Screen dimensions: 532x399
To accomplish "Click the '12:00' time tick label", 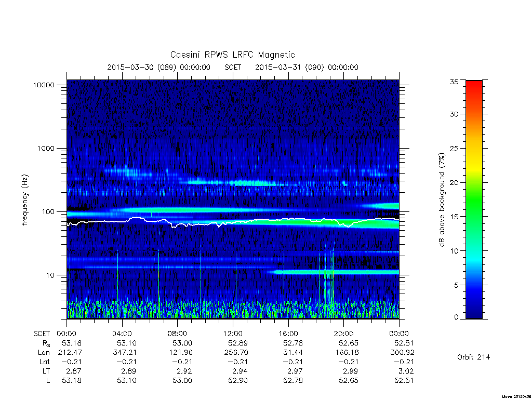I will coord(233,334).
